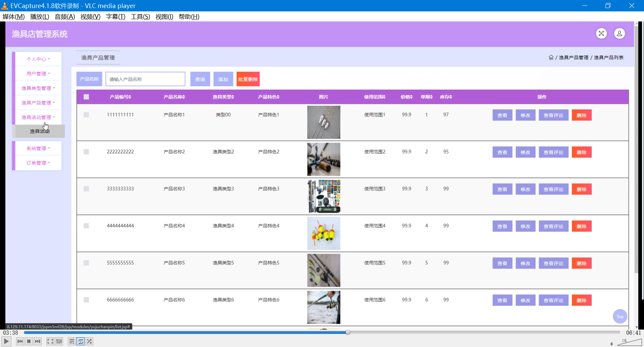Check the row 3333333333 checkbox
This screenshot has height=347, width=644.
point(86,189)
